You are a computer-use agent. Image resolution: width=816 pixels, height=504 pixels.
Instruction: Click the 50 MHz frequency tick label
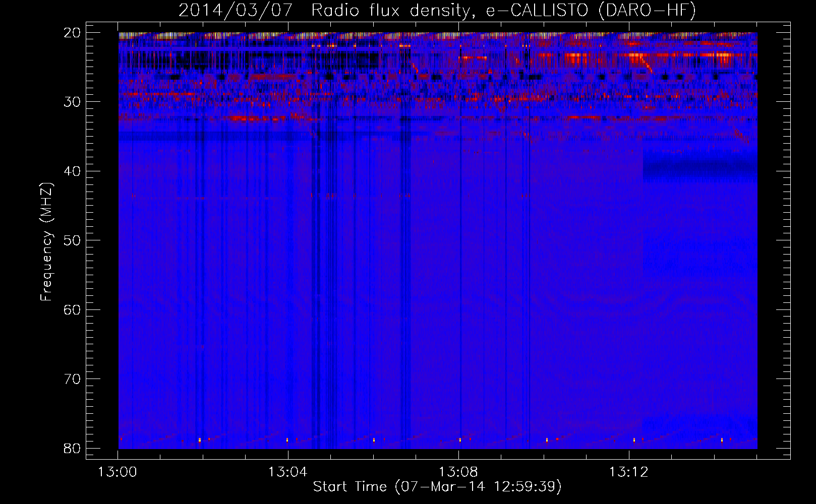coord(73,240)
